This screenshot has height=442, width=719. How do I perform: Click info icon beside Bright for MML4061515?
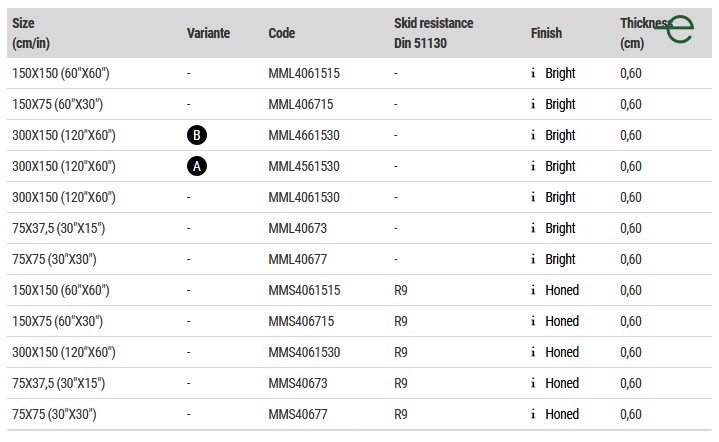click(x=533, y=73)
